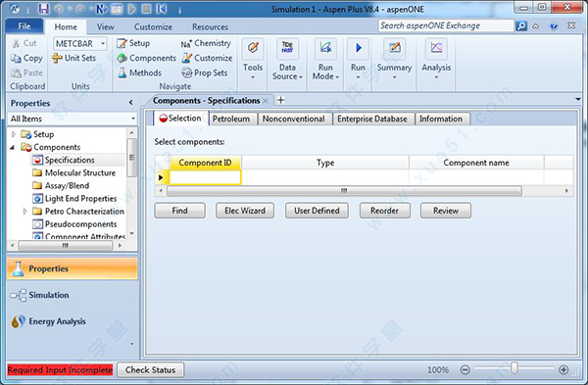The width and height of the screenshot is (588, 385).
Task: Click the Run play icon in ribbon
Action: 358,48
